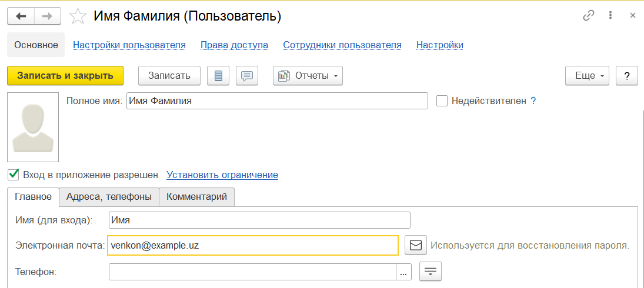Open the Еще dropdown menu
Viewport: 644px width, 288px height.
[588, 76]
